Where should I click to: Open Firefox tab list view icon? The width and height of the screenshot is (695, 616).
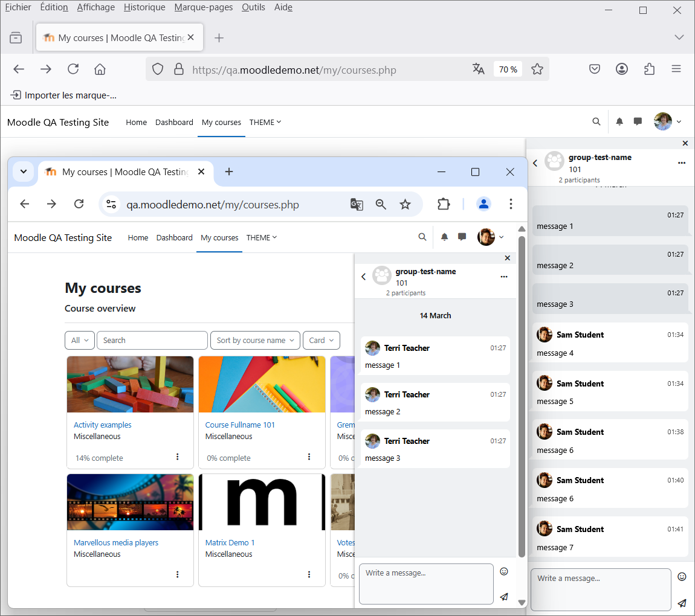[16, 37]
